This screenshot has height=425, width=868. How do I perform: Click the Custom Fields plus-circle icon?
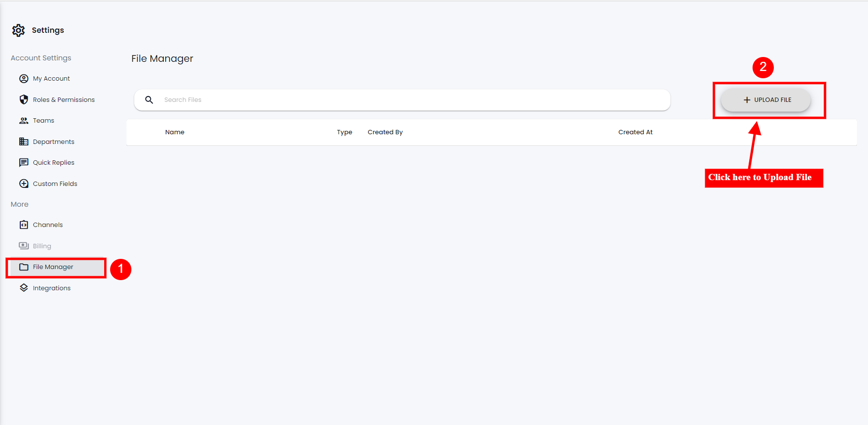point(24,184)
